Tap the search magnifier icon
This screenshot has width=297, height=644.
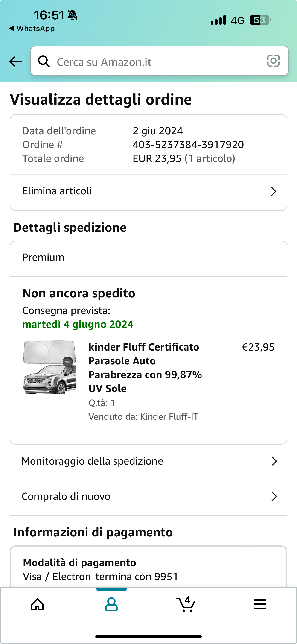click(44, 61)
